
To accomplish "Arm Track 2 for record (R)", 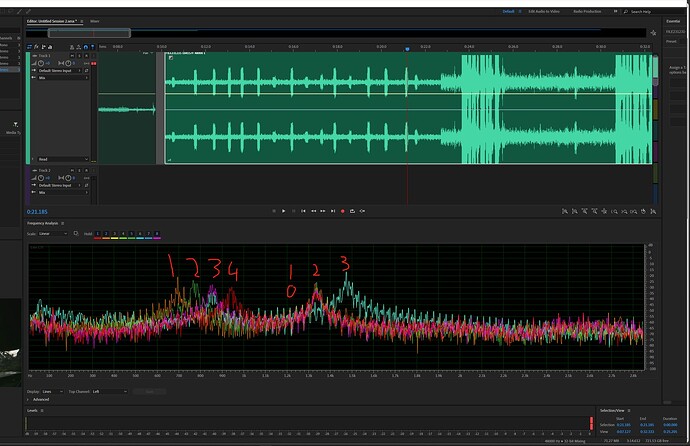I will coord(86,170).
